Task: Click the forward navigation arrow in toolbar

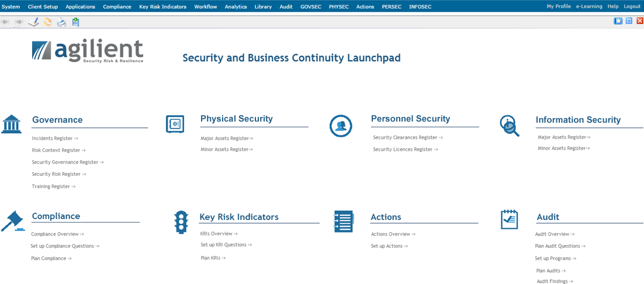Action: tap(19, 22)
